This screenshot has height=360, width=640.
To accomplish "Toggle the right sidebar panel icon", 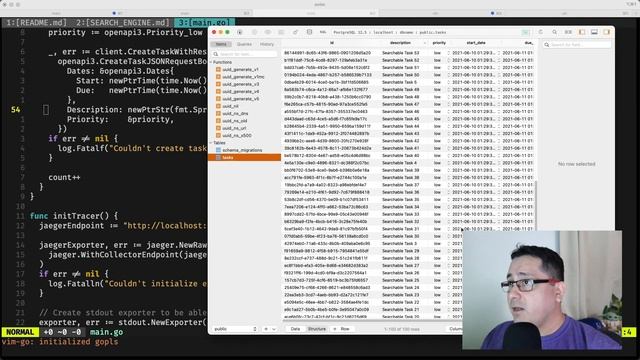I will point(607,32).
